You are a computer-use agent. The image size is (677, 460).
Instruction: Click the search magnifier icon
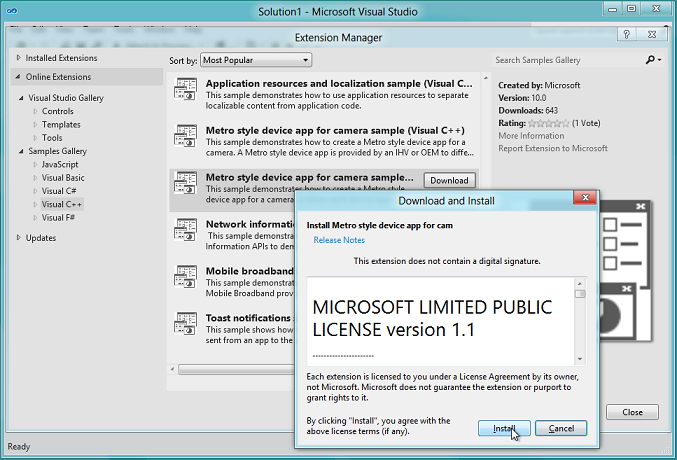tap(650, 60)
